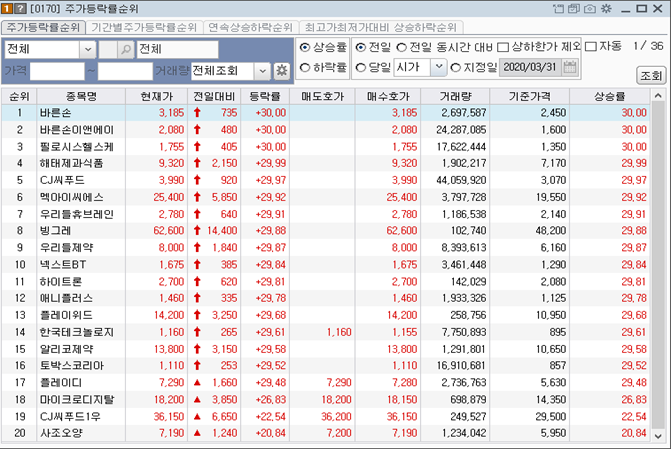Select the 넥스트BT stock name
671x449 pixels.
(x=63, y=265)
